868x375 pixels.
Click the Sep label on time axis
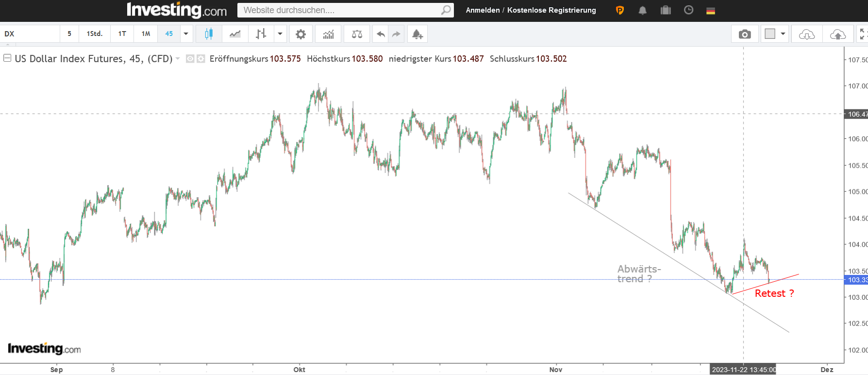coord(56,370)
